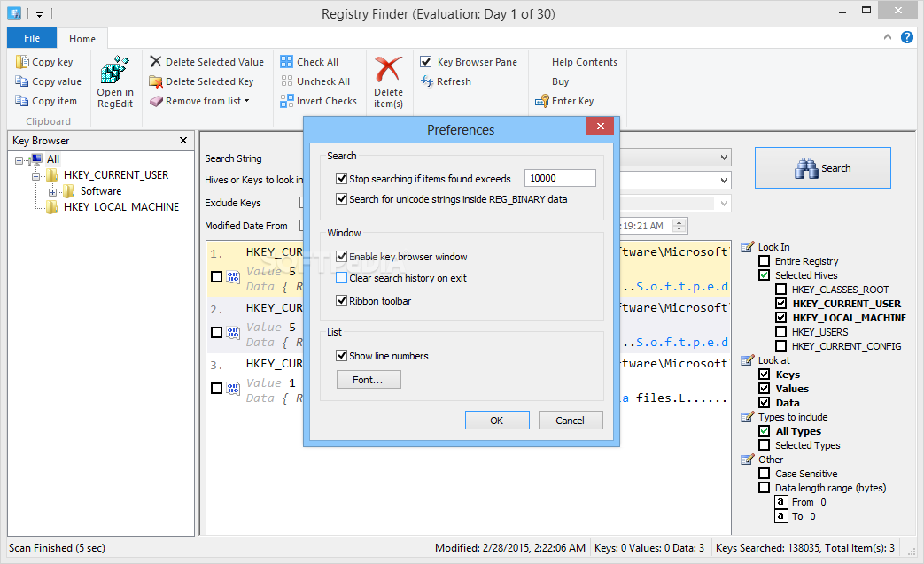Image resolution: width=924 pixels, height=564 pixels.
Task: Open the Quick Access Toolbar dropdown arrow
Action: (40, 14)
